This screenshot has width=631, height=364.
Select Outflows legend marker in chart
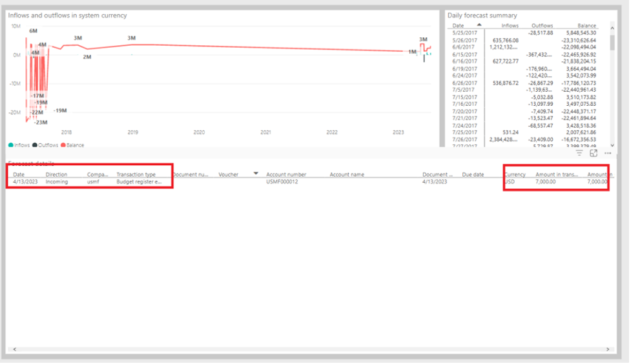[35, 145]
